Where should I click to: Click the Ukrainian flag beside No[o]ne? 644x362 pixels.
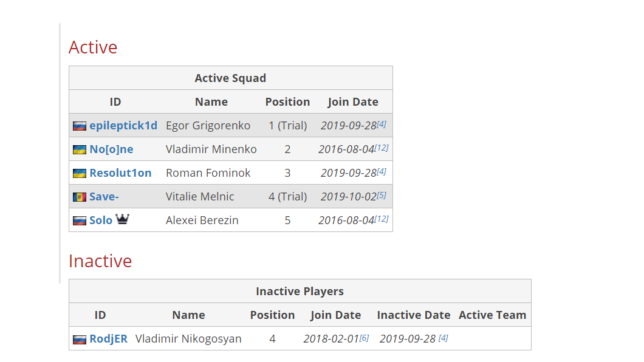click(x=80, y=150)
